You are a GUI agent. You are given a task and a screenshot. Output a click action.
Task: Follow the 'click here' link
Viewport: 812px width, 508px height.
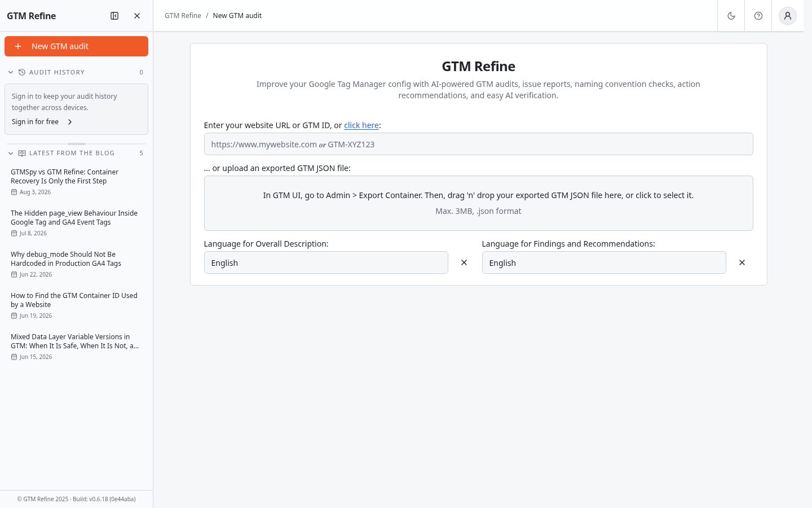361,125
